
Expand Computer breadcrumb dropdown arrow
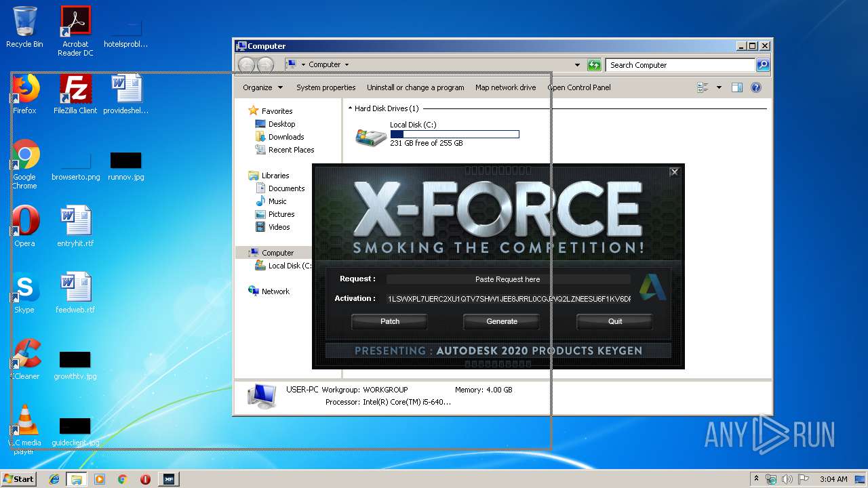pyautogui.click(x=347, y=65)
